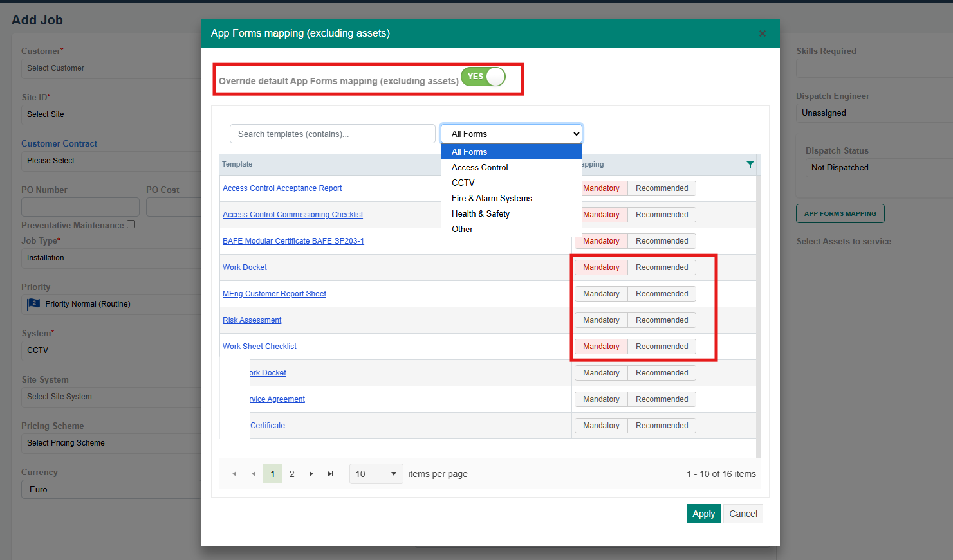Open the All Forms category dropdown
The image size is (953, 560).
tap(512, 134)
